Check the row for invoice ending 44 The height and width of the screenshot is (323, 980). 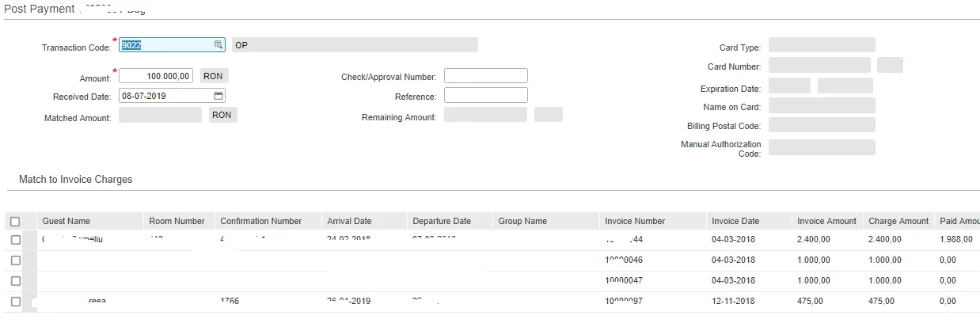(x=15, y=240)
